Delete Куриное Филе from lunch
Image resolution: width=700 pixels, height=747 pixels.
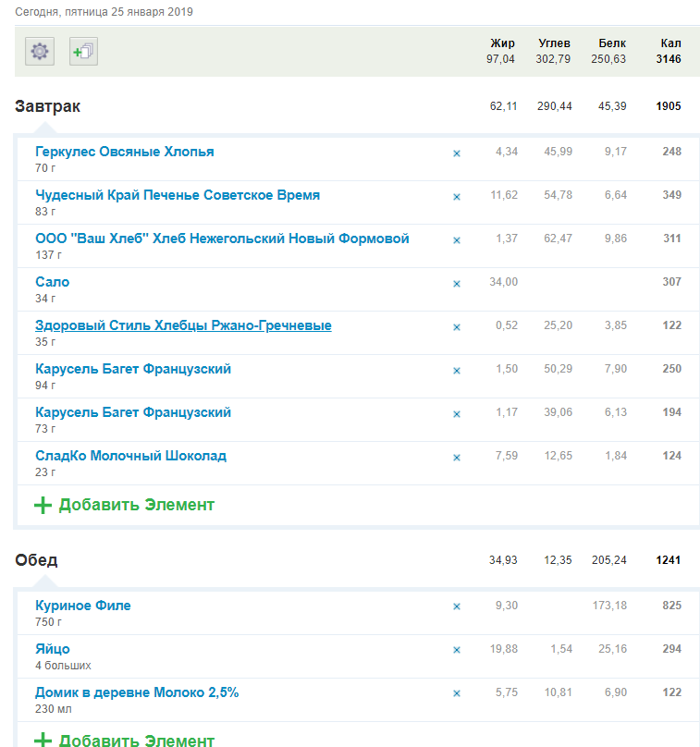(456, 607)
